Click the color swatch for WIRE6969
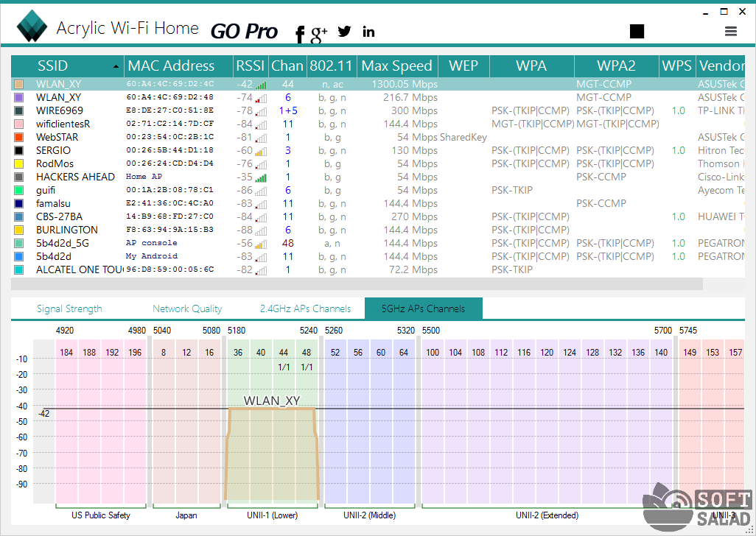This screenshot has height=536, width=756. (19, 110)
